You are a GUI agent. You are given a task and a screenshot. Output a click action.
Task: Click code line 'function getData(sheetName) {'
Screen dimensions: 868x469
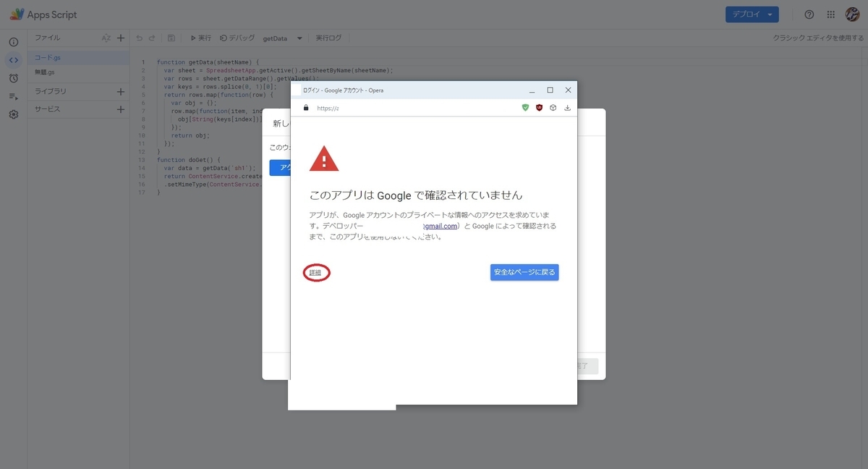pyautogui.click(x=208, y=62)
